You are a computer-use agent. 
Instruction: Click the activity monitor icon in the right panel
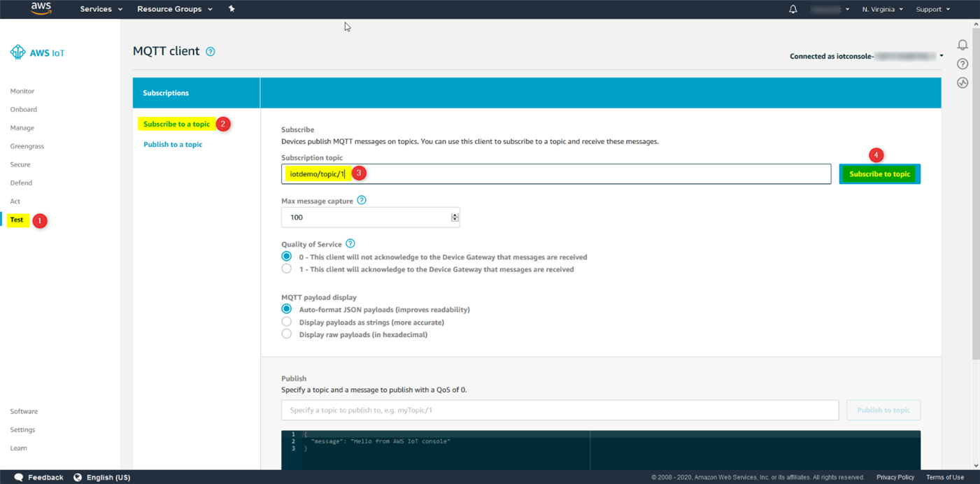click(963, 83)
